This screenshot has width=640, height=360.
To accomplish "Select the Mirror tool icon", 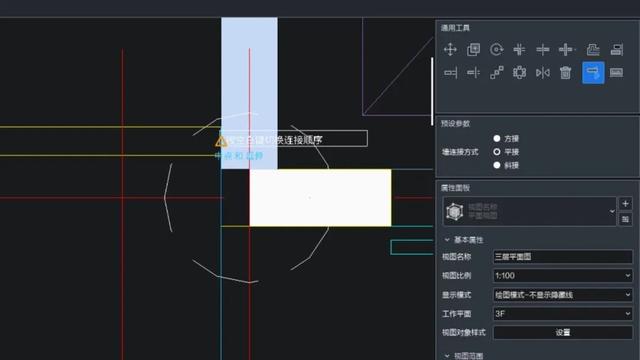I will 542,73.
